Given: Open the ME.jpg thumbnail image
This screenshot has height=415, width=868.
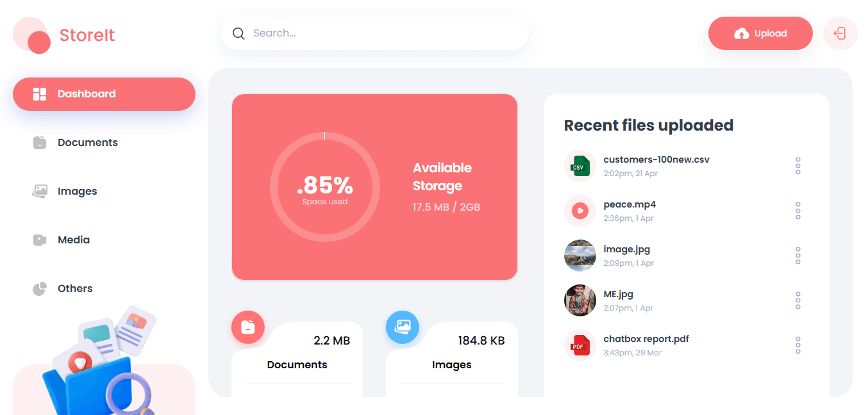Looking at the screenshot, I should (580, 300).
